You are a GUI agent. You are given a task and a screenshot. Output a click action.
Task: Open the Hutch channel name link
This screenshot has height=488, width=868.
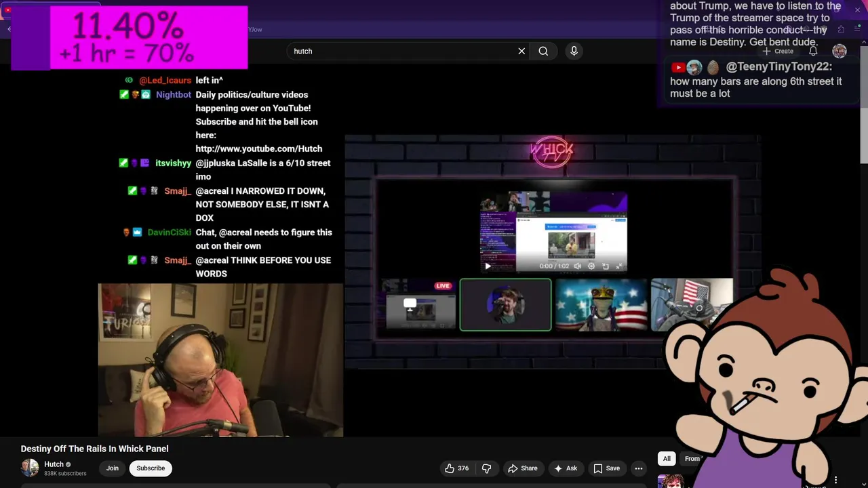tap(54, 464)
